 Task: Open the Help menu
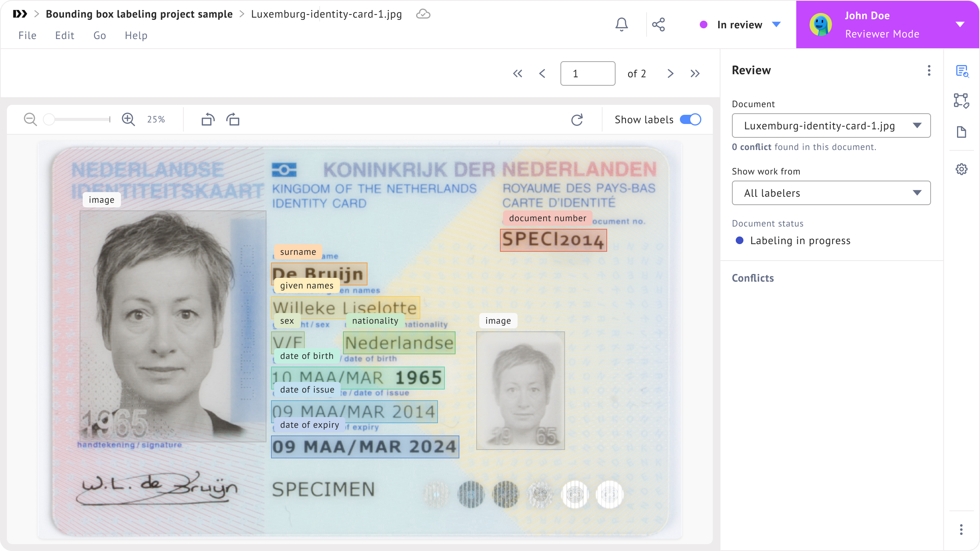[x=136, y=36]
